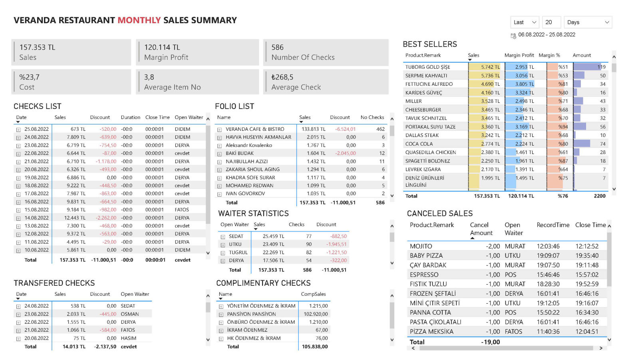Click the Amount bar for COCA COLA
This screenshot has width=630, height=364.
tap(582, 144)
